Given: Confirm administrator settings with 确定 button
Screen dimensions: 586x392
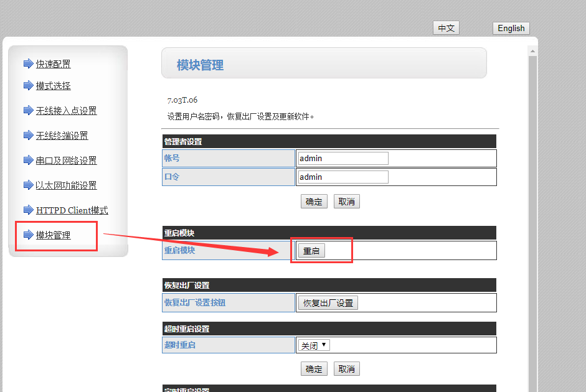Looking at the screenshot, I should [314, 202].
